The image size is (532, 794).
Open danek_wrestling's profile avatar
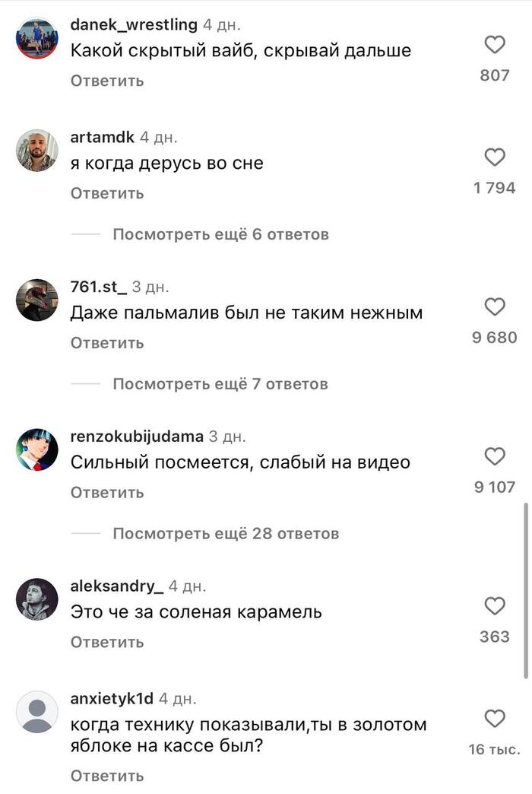pyautogui.click(x=37, y=38)
